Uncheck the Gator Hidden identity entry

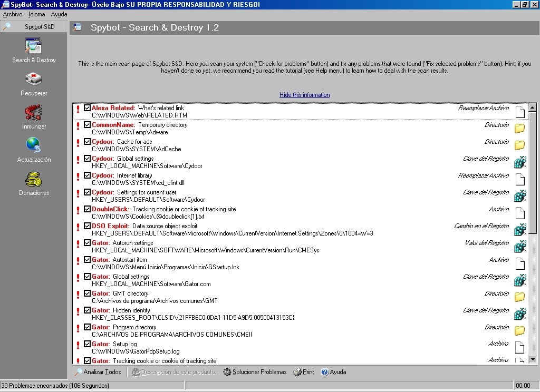pyautogui.click(x=87, y=310)
